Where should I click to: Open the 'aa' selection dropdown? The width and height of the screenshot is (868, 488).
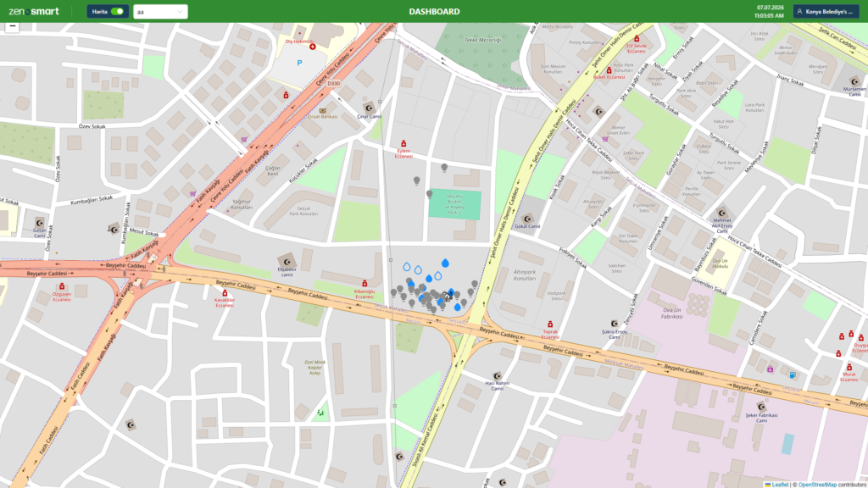[x=160, y=12]
